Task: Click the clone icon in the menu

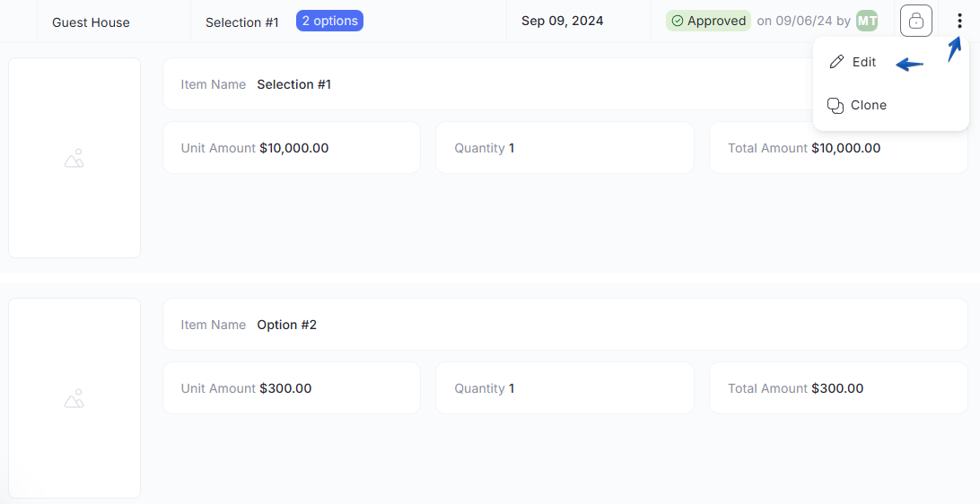Action: tap(836, 106)
